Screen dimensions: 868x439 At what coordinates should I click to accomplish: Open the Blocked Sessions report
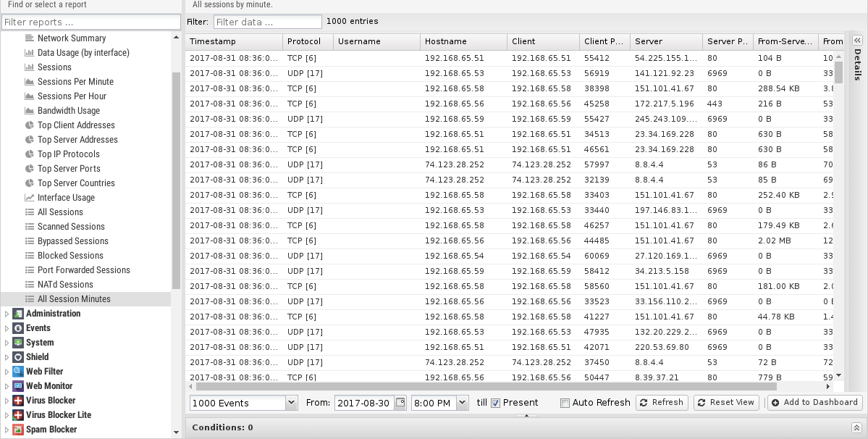point(70,256)
